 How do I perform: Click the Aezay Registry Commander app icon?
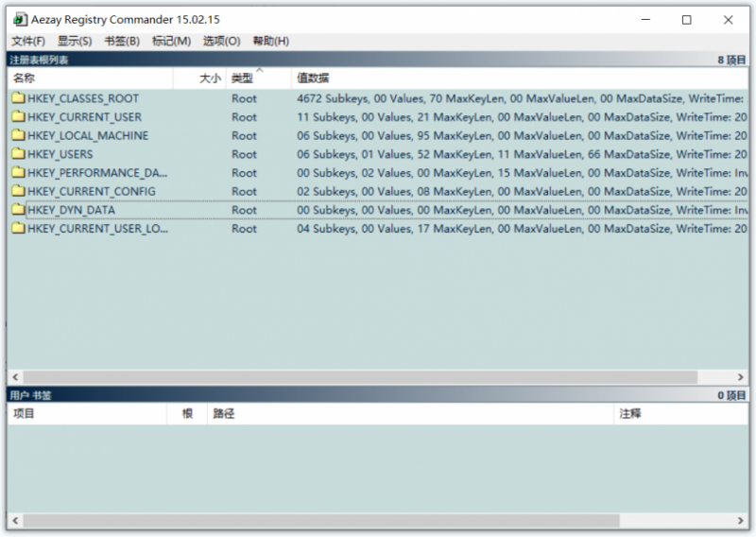click(x=20, y=20)
